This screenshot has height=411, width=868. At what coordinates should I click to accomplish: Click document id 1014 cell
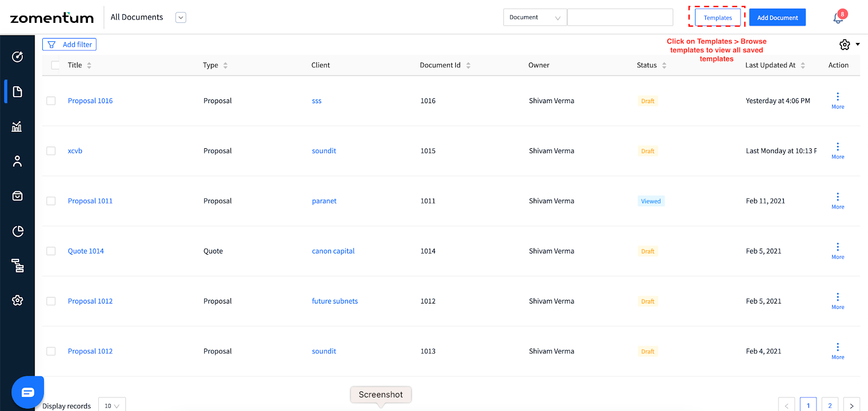[428, 251]
